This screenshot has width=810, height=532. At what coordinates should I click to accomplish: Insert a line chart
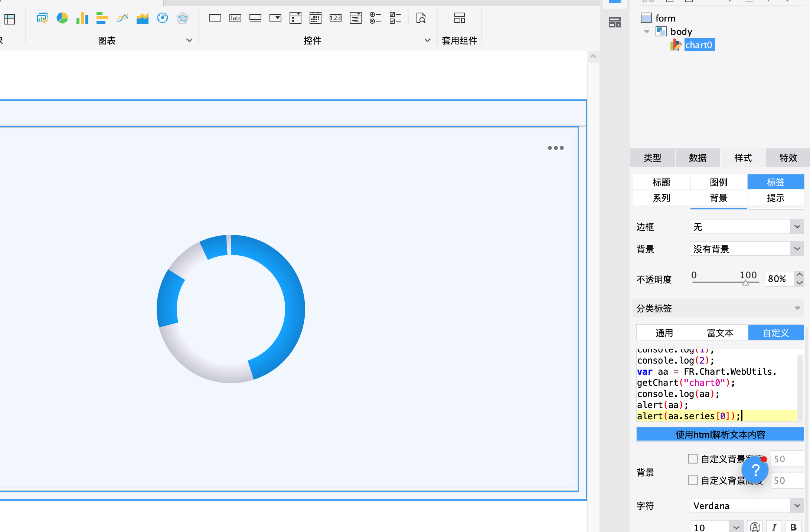(x=122, y=18)
